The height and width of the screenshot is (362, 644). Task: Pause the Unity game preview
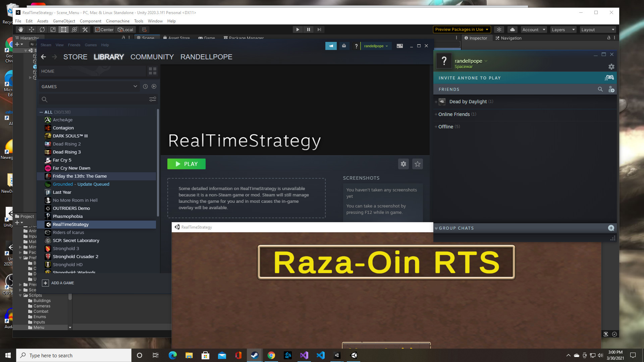coord(308,29)
